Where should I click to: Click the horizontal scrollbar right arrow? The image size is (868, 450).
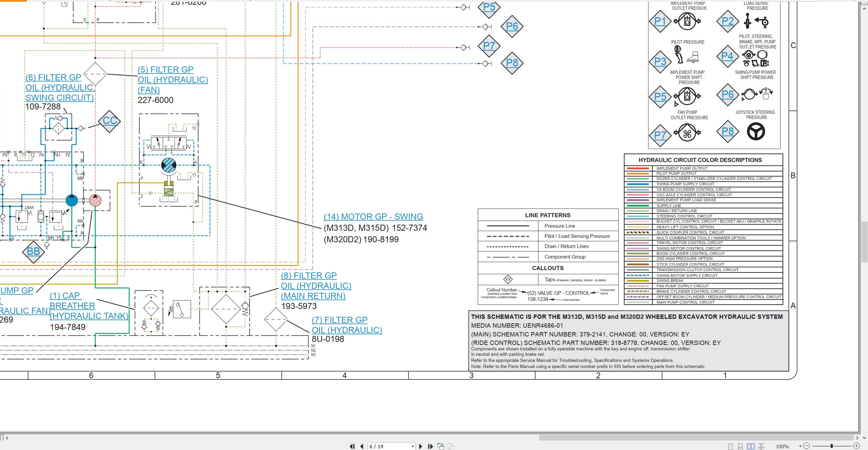point(857,437)
